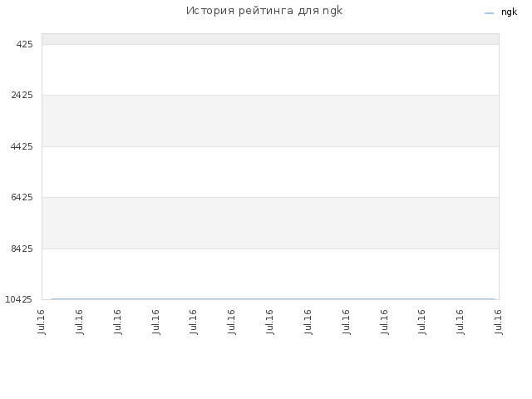Select the 425 y-axis label

point(24,44)
